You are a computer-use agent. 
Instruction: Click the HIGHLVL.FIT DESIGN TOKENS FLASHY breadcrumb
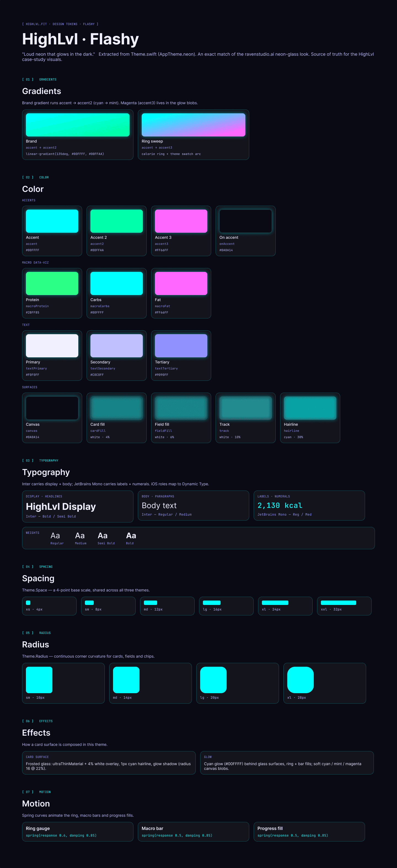(x=60, y=24)
